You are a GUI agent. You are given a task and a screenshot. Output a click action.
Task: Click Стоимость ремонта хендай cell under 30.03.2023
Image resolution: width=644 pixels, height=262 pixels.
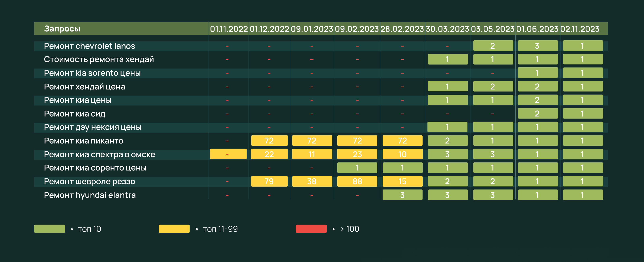(448, 59)
